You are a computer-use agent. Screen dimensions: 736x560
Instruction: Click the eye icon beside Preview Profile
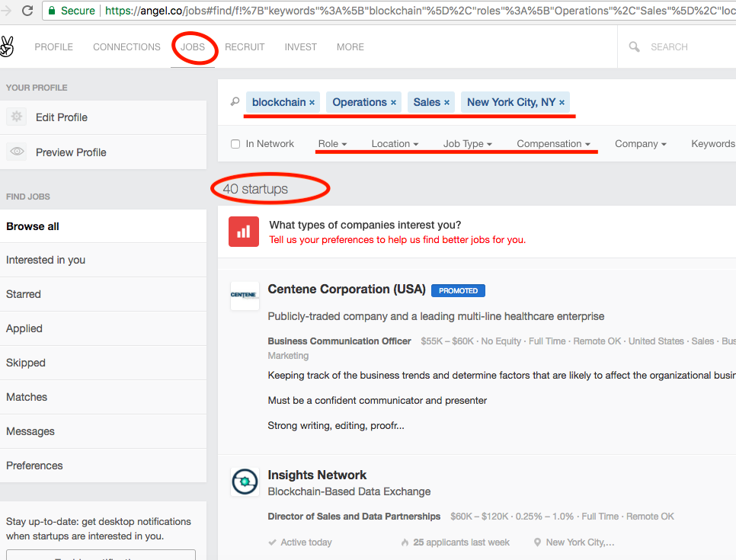(17, 152)
